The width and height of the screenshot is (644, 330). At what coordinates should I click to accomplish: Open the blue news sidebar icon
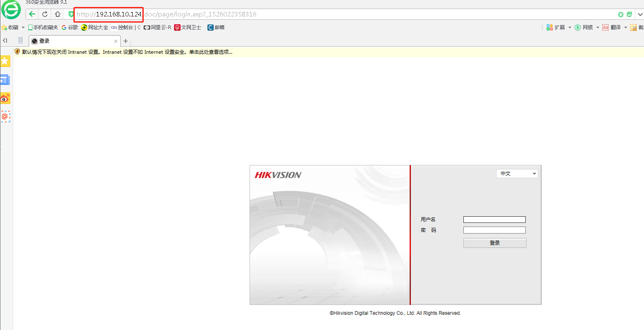5,80
